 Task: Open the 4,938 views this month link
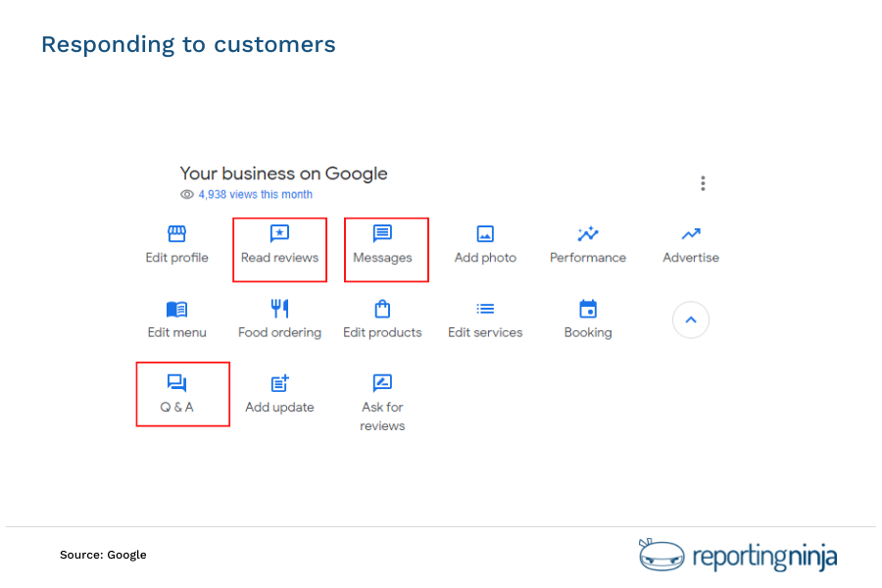256,194
